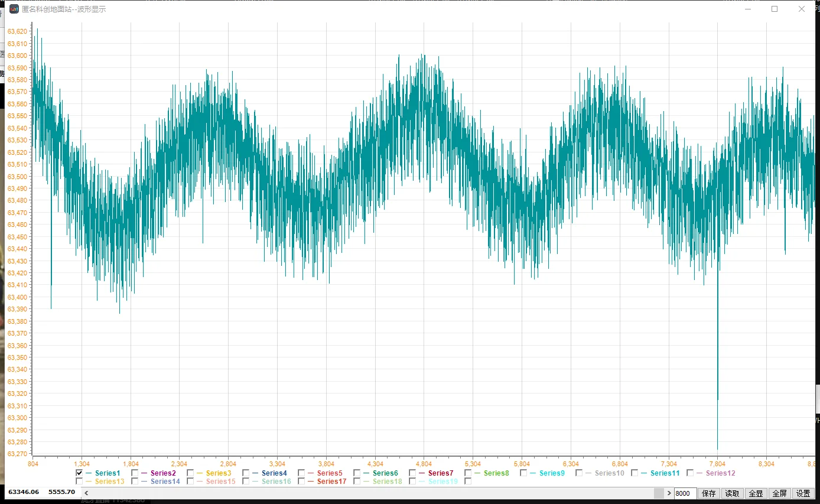820x504 pixels.
Task: Click the scrollbar right arrow
Action: (669, 493)
